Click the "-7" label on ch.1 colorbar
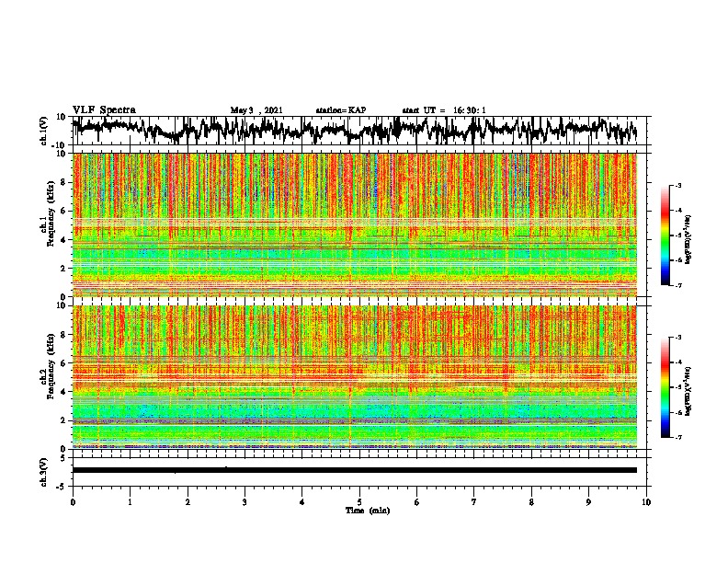The image size is (728, 563). click(678, 285)
